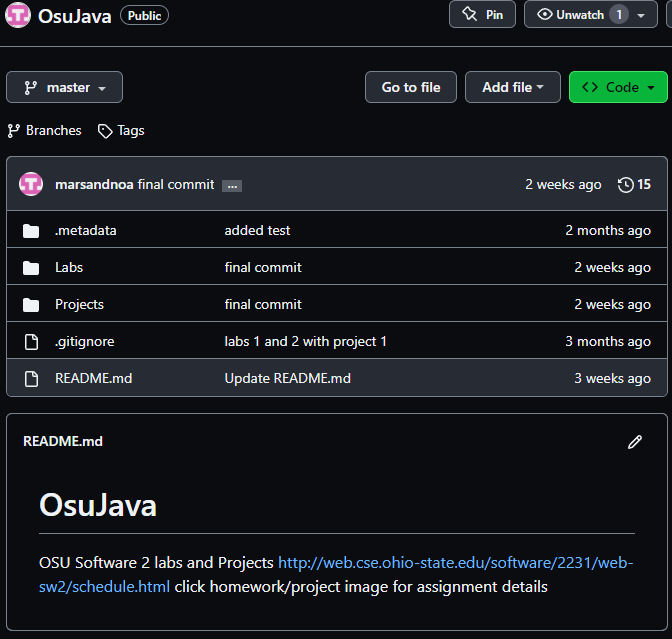This screenshot has width=672, height=639.
Task: Open commit history clock icon
Action: point(626,184)
